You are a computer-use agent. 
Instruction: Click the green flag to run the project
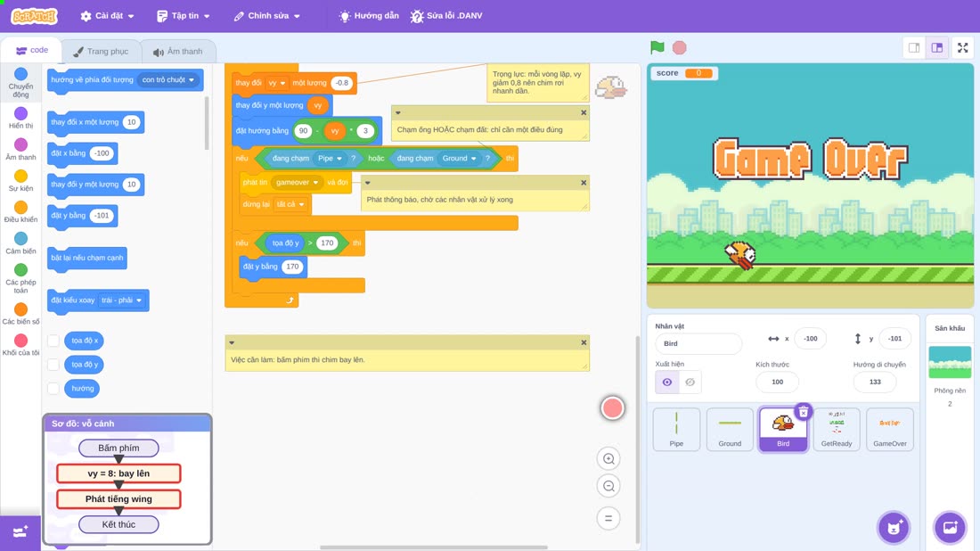657,47
